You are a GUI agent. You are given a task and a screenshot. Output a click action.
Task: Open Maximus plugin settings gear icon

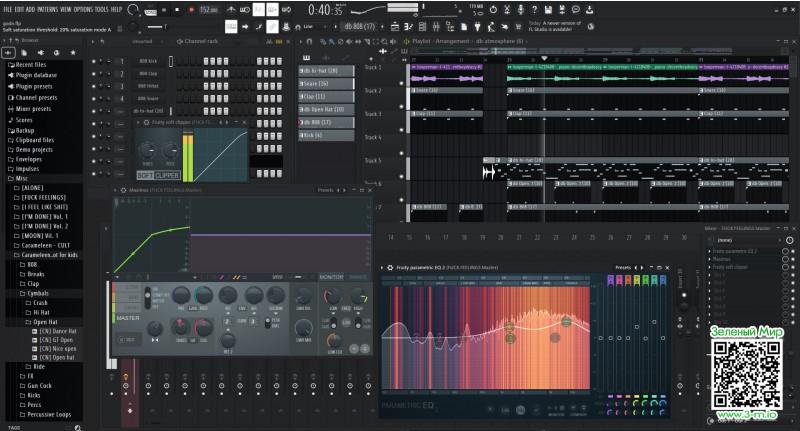point(123,189)
